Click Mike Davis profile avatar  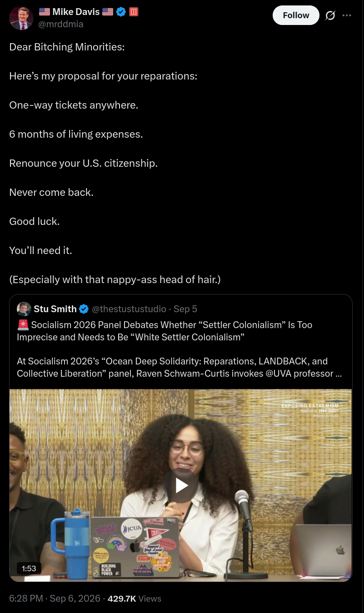21,18
